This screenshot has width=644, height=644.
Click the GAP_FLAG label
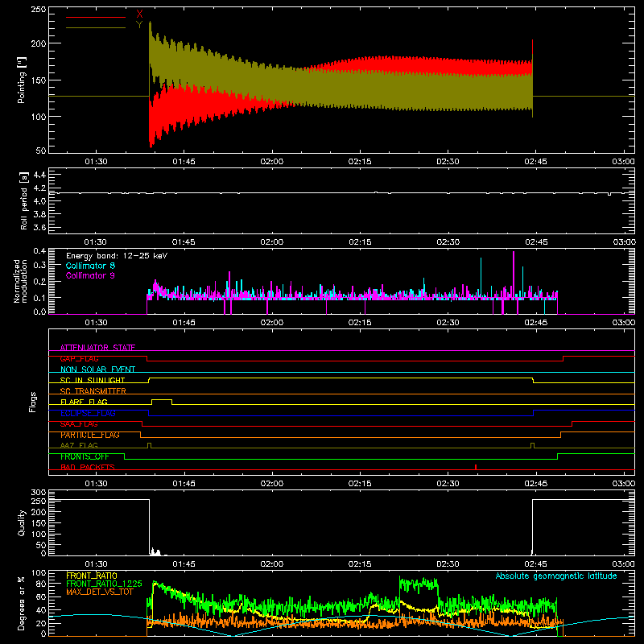point(79,358)
